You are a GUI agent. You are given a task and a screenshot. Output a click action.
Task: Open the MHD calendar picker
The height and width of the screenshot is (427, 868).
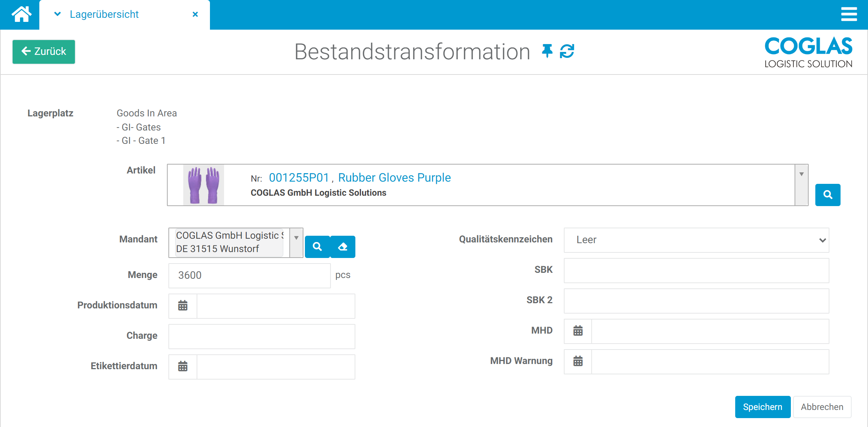tap(578, 331)
